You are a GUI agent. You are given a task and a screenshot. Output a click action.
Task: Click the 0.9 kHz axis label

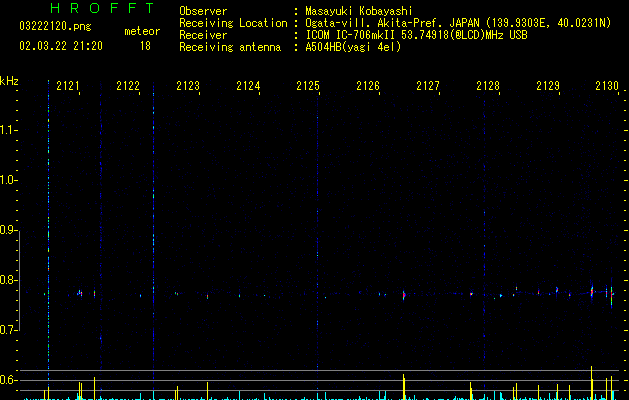point(8,230)
